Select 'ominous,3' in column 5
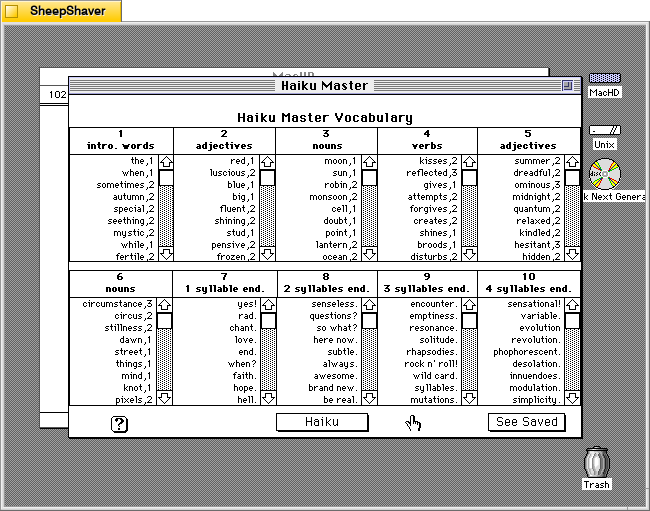This screenshot has height=511, width=650. tap(537, 185)
